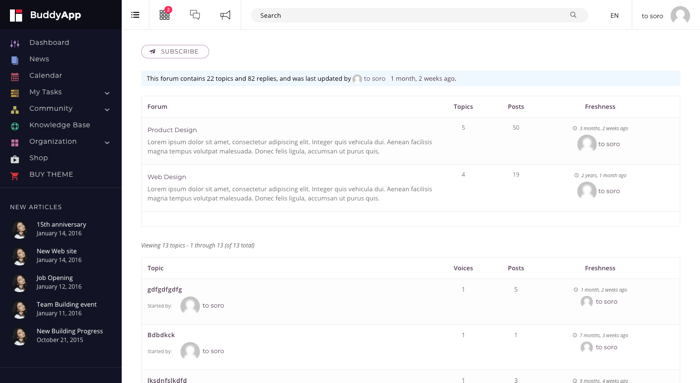Image resolution: width=700 pixels, height=383 pixels.
Task: Go to Dashboard in sidebar
Action: [49, 42]
